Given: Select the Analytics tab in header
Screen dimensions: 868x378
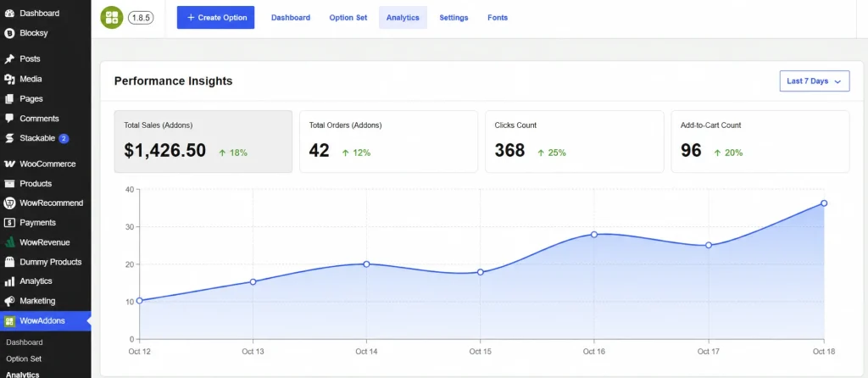Looking at the screenshot, I should tap(403, 18).
